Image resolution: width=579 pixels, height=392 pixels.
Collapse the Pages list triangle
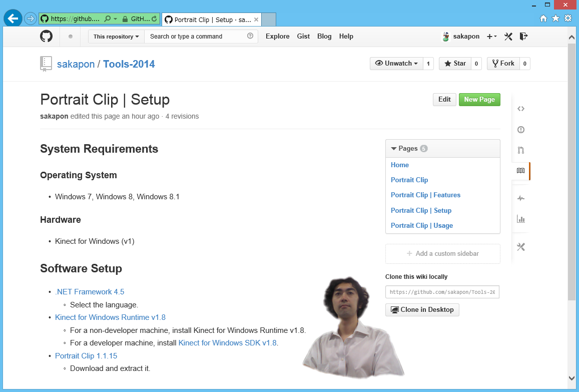(x=394, y=149)
